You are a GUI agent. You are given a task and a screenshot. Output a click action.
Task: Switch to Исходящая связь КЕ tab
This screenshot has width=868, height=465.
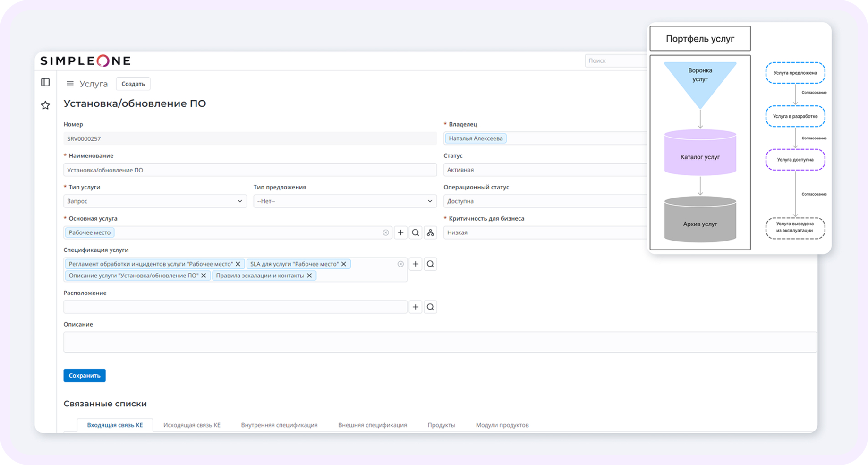(x=192, y=425)
